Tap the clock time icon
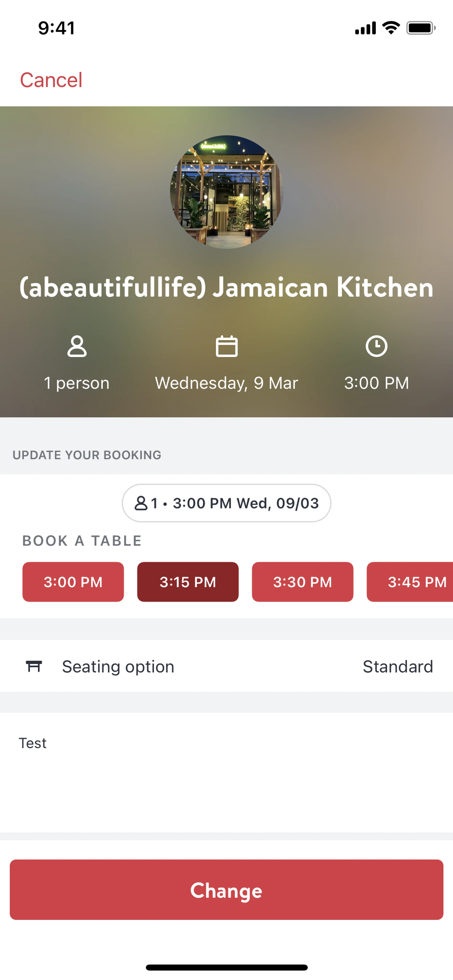 pyautogui.click(x=377, y=346)
